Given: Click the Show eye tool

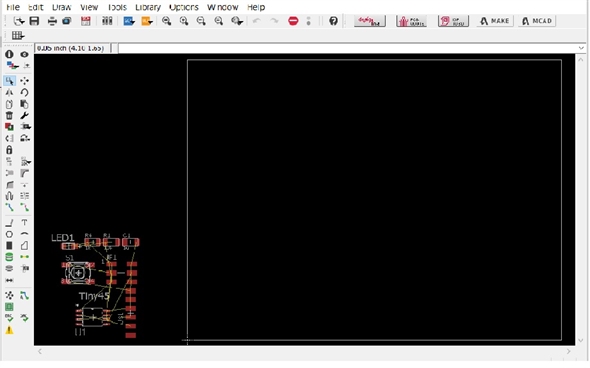Looking at the screenshot, I should click(24, 55).
